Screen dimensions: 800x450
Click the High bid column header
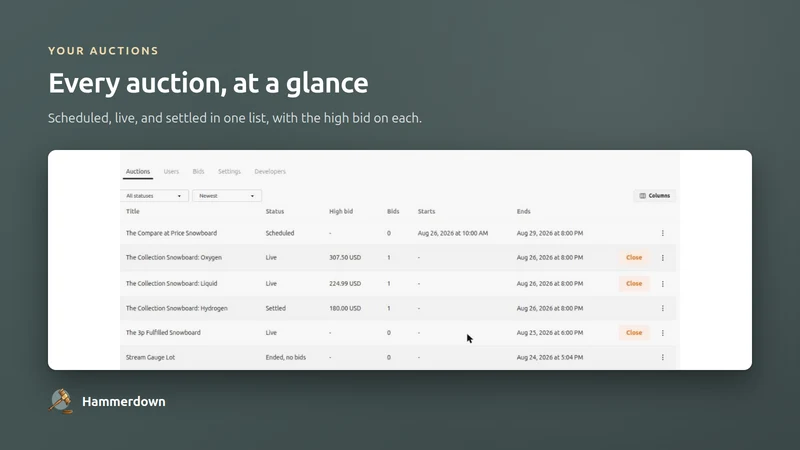coord(341,211)
